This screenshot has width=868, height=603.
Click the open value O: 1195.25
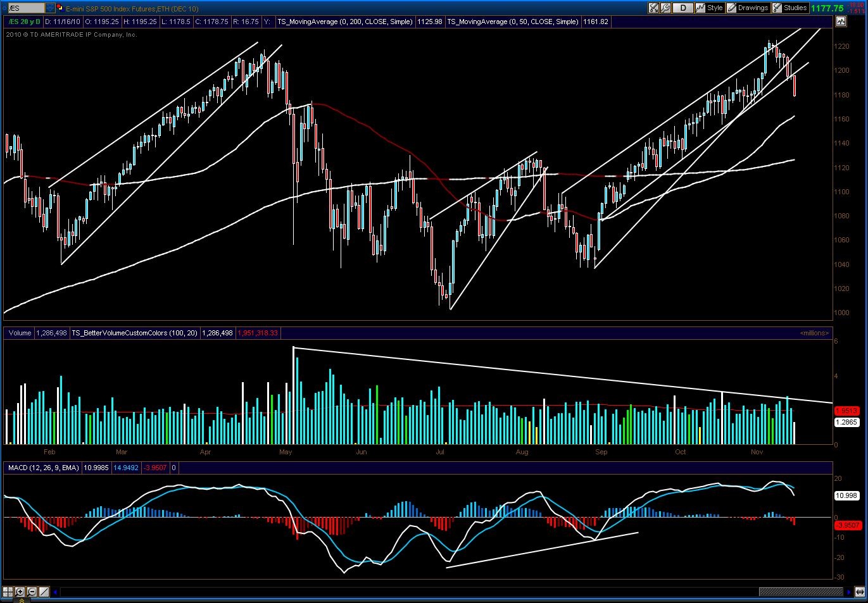pos(102,22)
